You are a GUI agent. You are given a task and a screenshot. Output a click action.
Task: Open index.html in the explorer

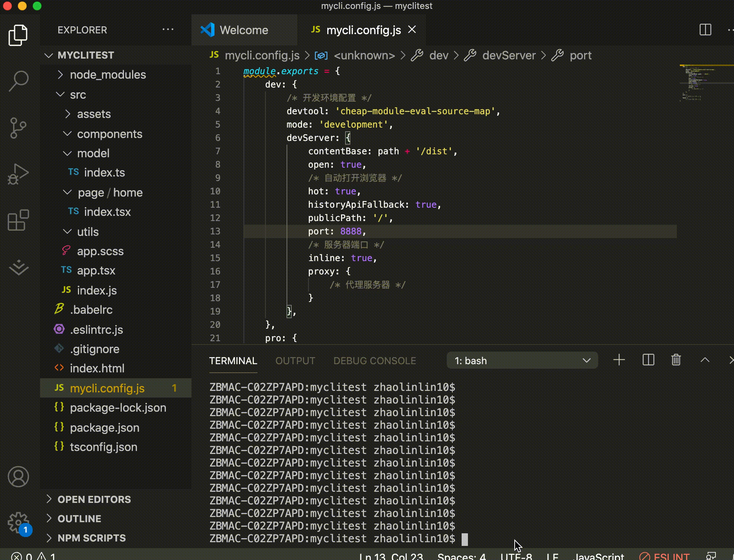pos(115,368)
